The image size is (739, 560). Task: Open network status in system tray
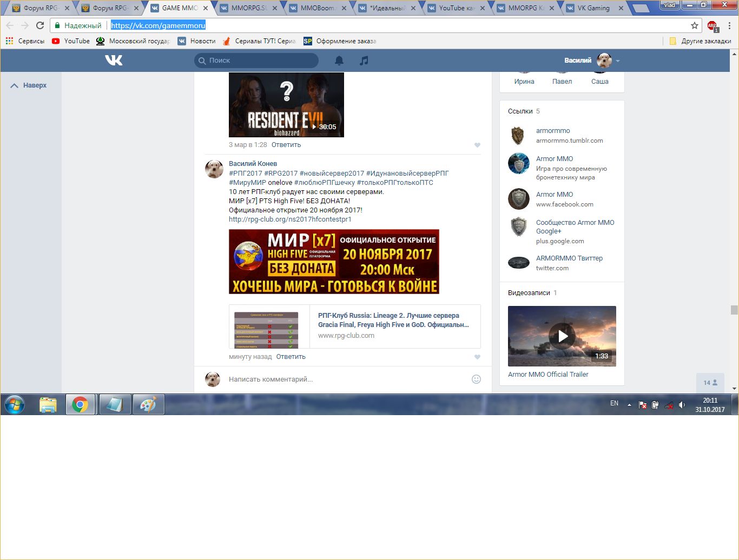coord(669,405)
